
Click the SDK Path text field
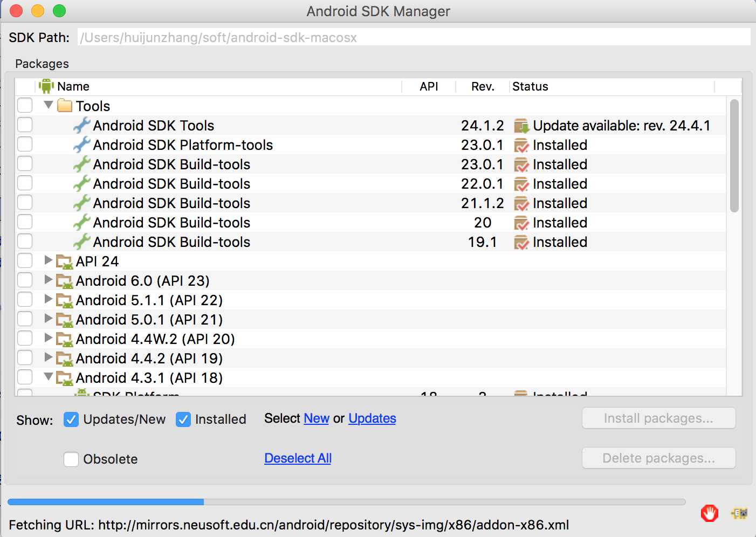pos(414,37)
